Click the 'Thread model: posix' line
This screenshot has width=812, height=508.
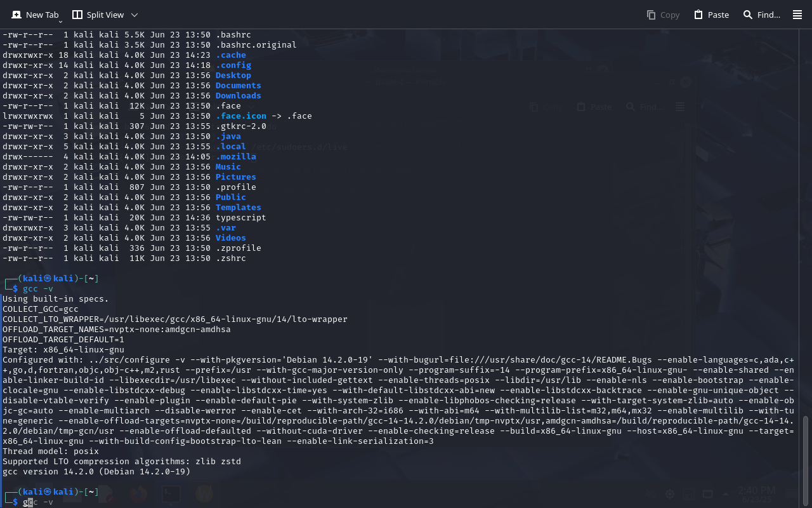coord(51,451)
